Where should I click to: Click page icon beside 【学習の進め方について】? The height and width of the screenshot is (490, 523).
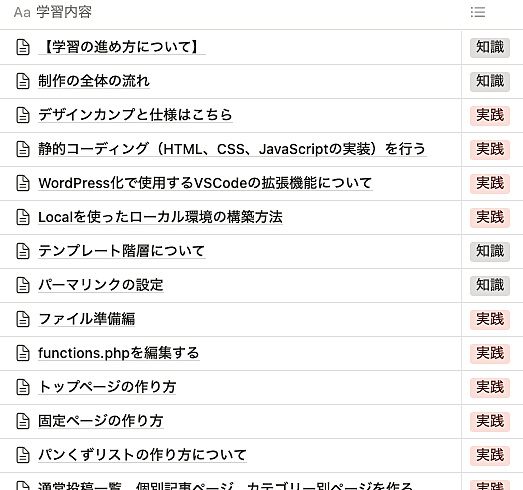coord(23,47)
